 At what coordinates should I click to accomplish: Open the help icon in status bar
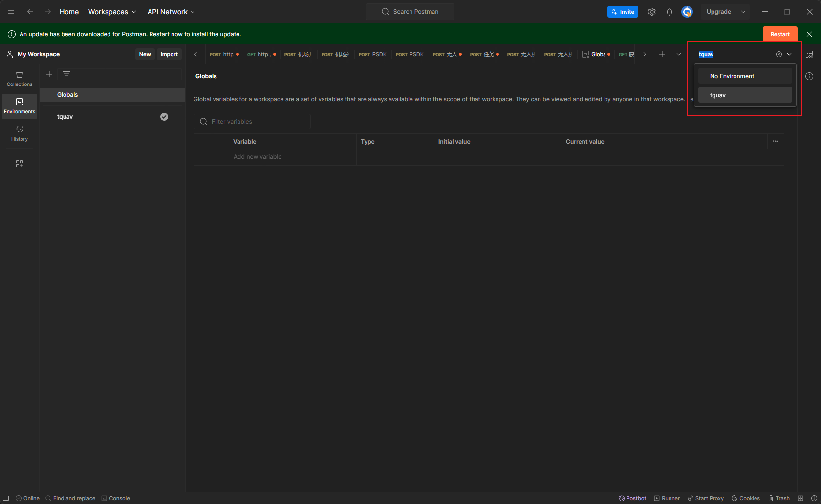coord(814,498)
